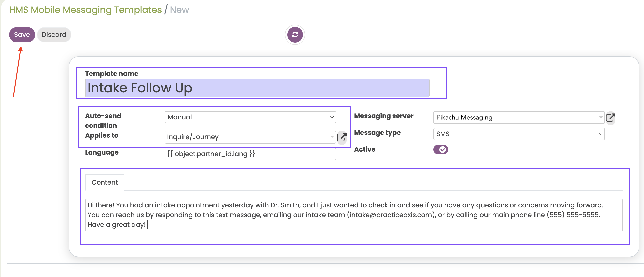Click inside the message content text area

354,215
